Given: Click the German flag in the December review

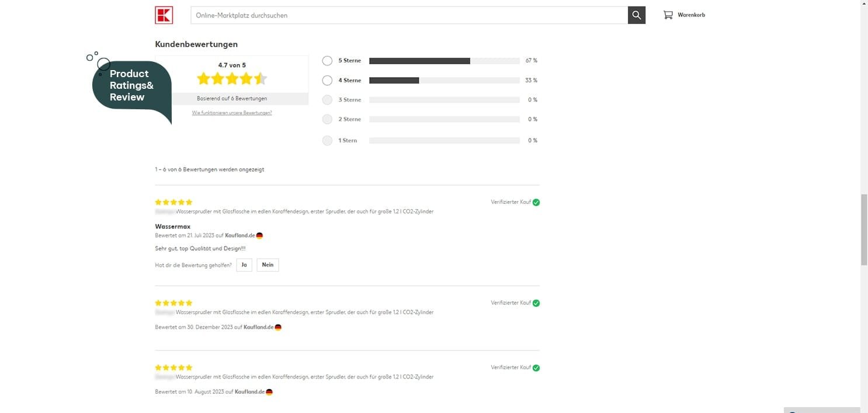Looking at the screenshot, I should point(278,327).
